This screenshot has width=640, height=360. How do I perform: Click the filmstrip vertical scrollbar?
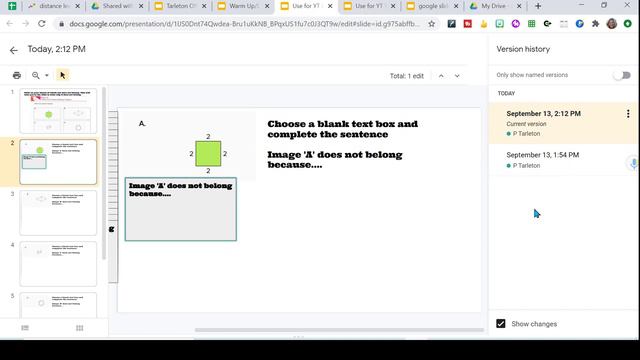click(104, 173)
